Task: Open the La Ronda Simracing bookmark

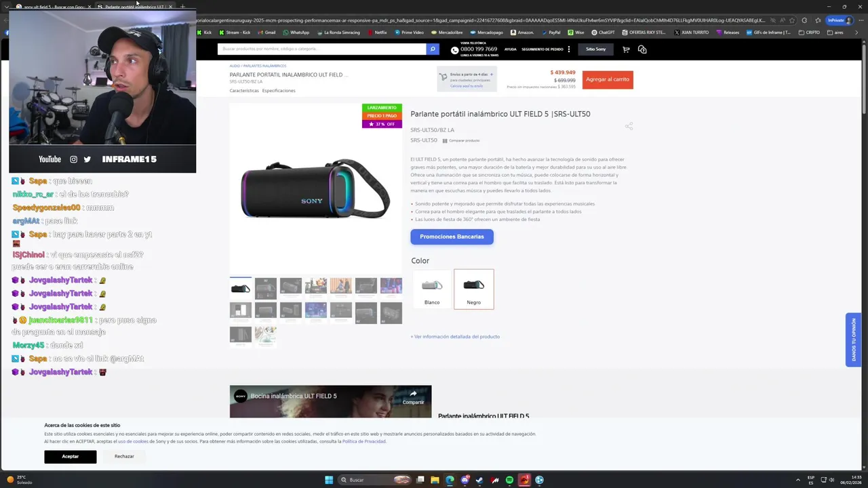Action: click(x=338, y=33)
